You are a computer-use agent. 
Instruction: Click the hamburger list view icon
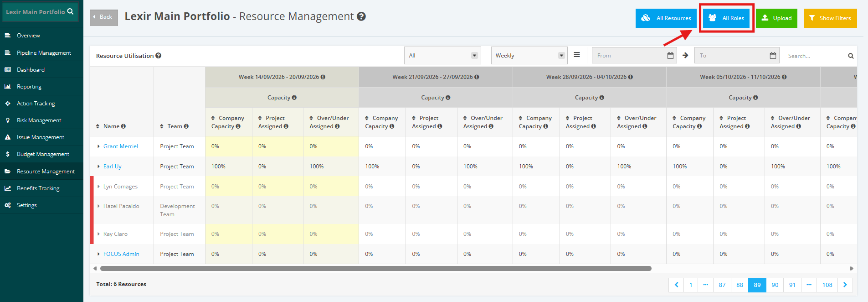[x=577, y=55]
